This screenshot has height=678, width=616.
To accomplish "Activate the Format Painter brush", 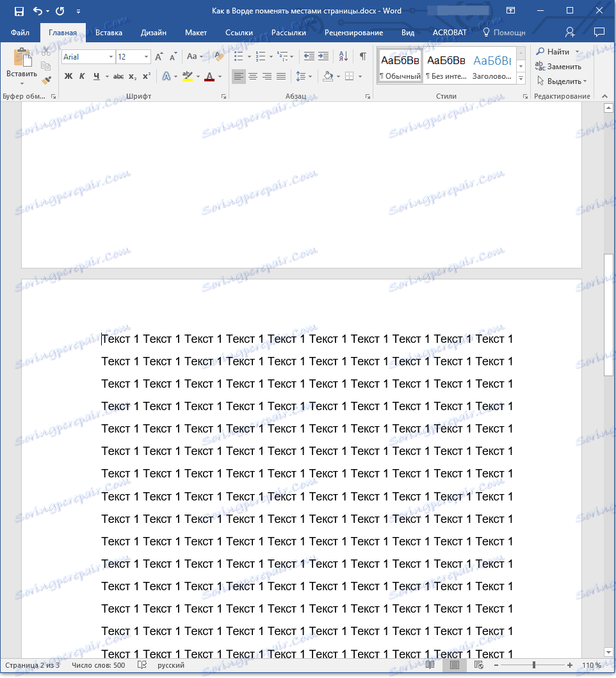I will pyautogui.click(x=46, y=80).
